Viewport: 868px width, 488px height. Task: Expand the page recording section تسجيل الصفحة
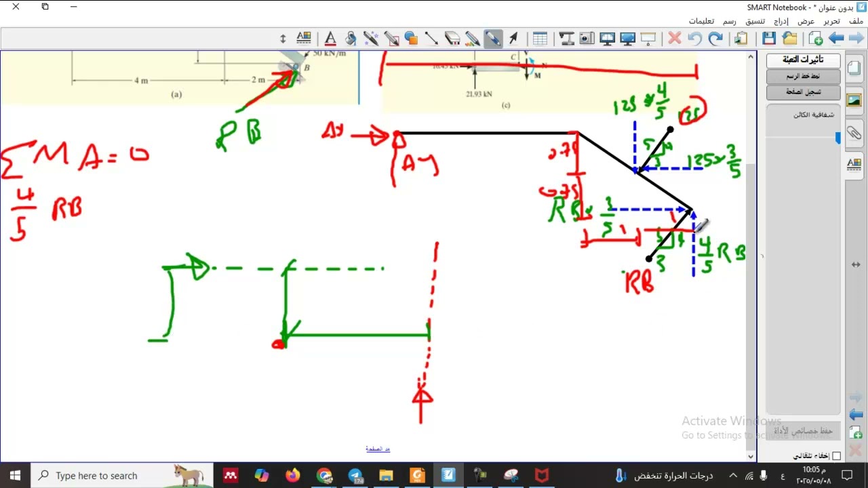coord(804,92)
